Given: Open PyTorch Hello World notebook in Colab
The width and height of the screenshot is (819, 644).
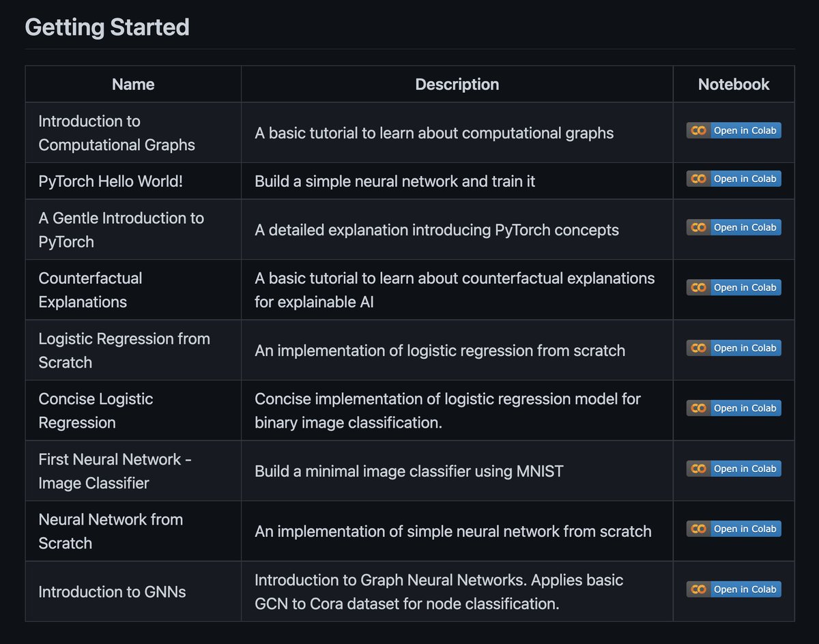Looking at the screenshot, I should [x=734, y=179].
